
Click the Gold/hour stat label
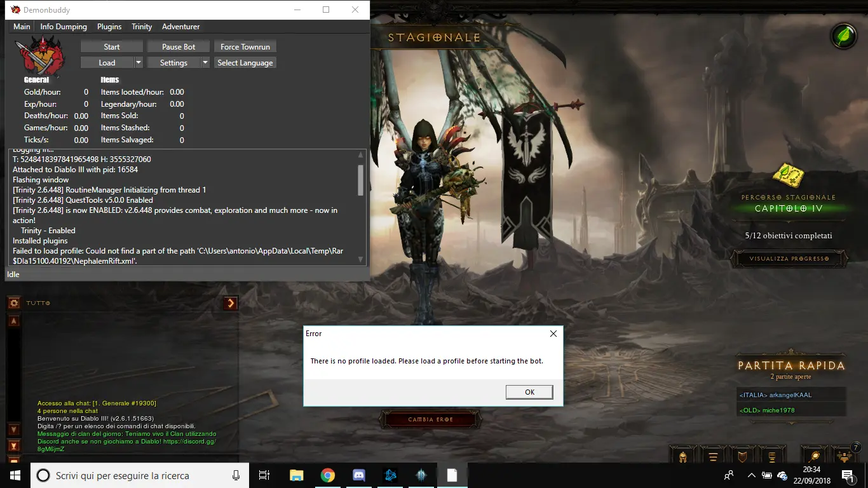pyautogui.click(x=43, y=92)
